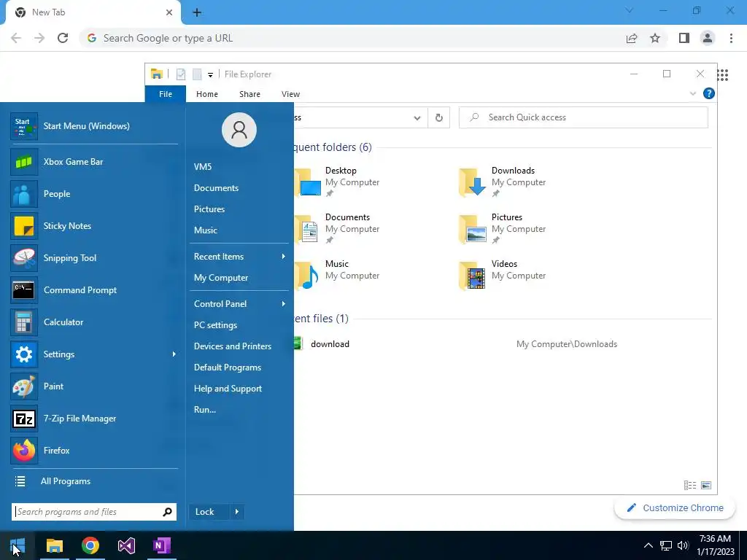Show hidden system tray icons

pyautogui.click(x=648, y=545)
